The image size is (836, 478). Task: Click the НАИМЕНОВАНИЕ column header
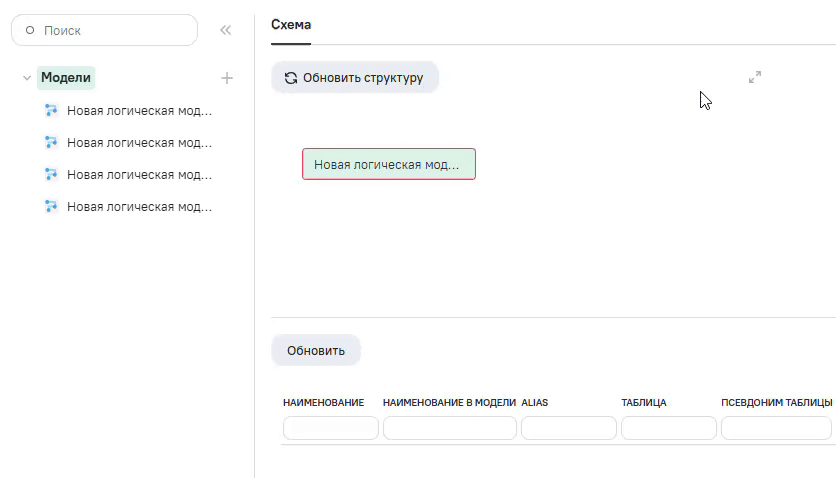pos(324,403)
